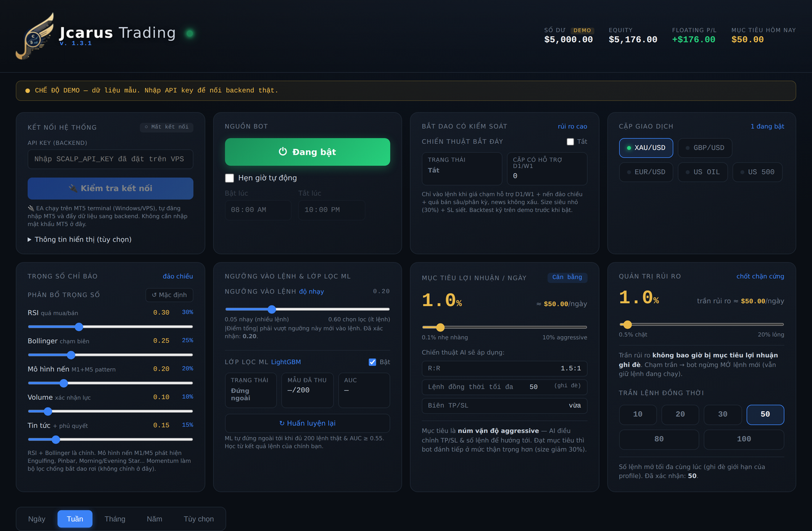Tick the Tắt checkbox for Chiến thuật bắt đáy
This screenshot has width=812, height=531.
coord(570,141)
